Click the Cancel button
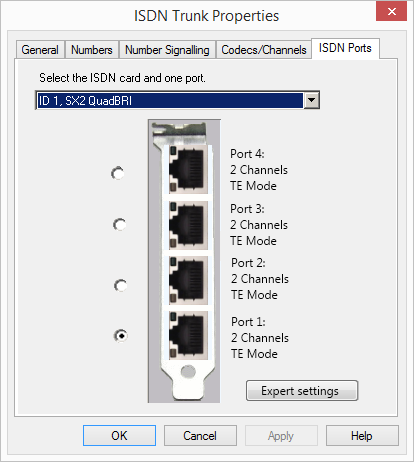 point(200,435)
